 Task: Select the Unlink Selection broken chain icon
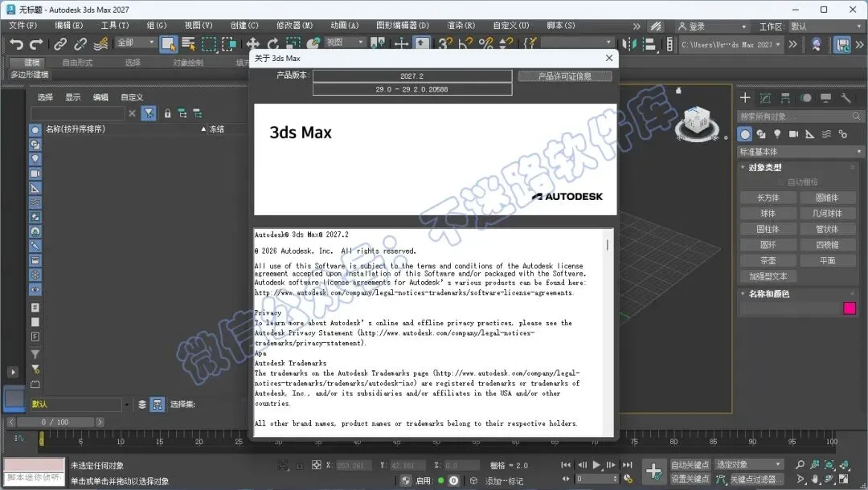click(x=80, y=44)
